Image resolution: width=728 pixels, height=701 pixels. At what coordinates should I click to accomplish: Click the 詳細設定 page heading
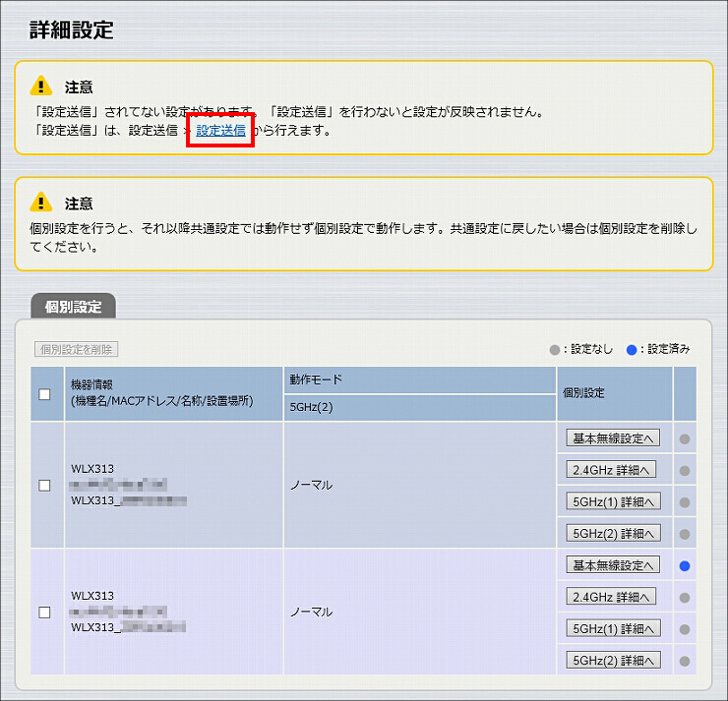tap(72, 29)
